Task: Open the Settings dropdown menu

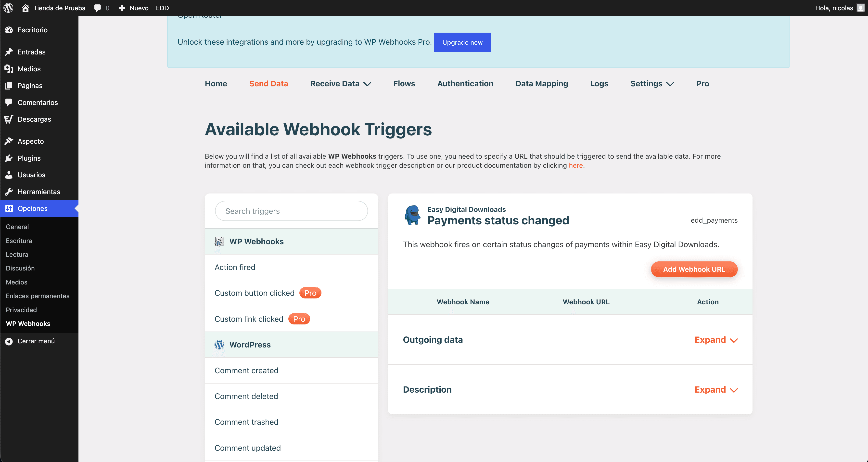Action: (652, 84)
